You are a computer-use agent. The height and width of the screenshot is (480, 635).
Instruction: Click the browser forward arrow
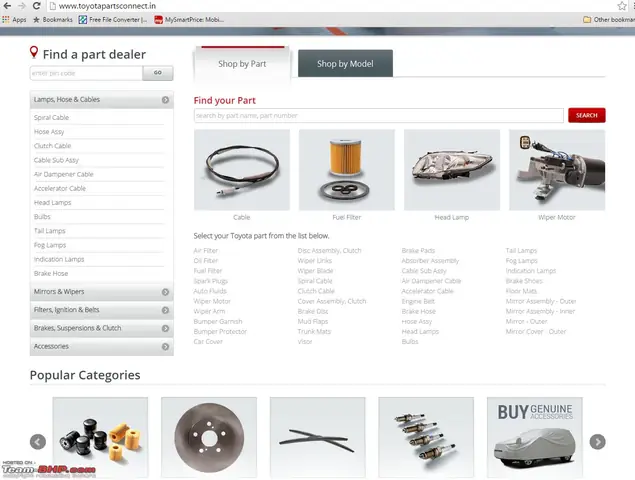coord(21,6)
